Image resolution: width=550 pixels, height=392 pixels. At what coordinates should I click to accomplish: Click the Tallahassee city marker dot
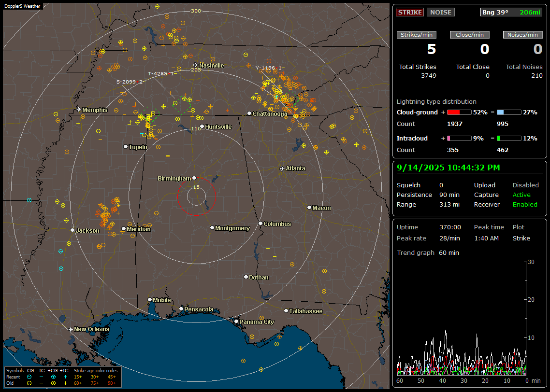pyautogui.click(x=286, y=311)
